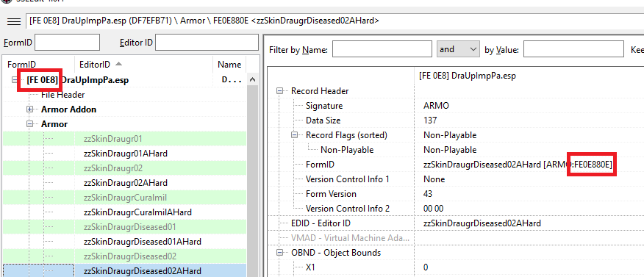Select zzSkinDraugrDiseased01AHard record
Viewport: 644px width, 277px height.
[124, 242]
